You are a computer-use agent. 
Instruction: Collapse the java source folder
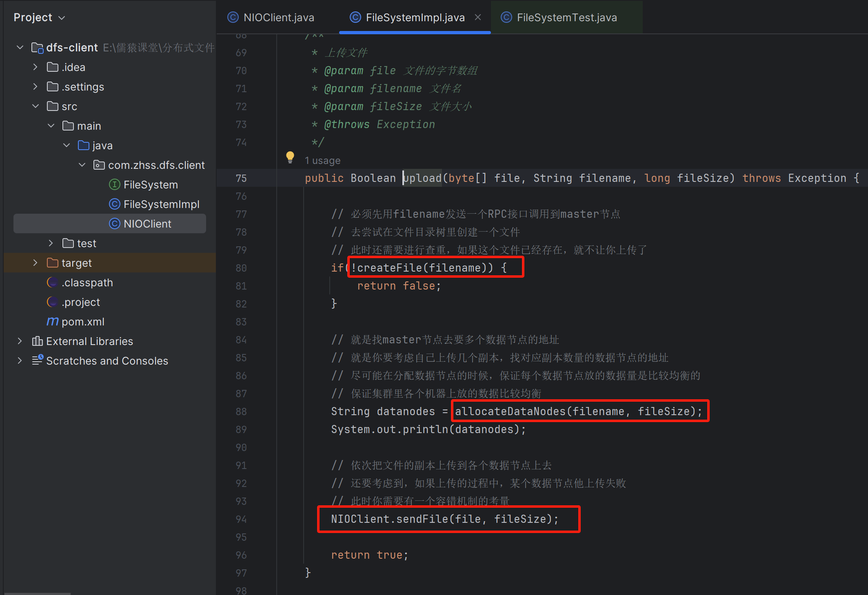pyautogui.click(x=67, y=145)
